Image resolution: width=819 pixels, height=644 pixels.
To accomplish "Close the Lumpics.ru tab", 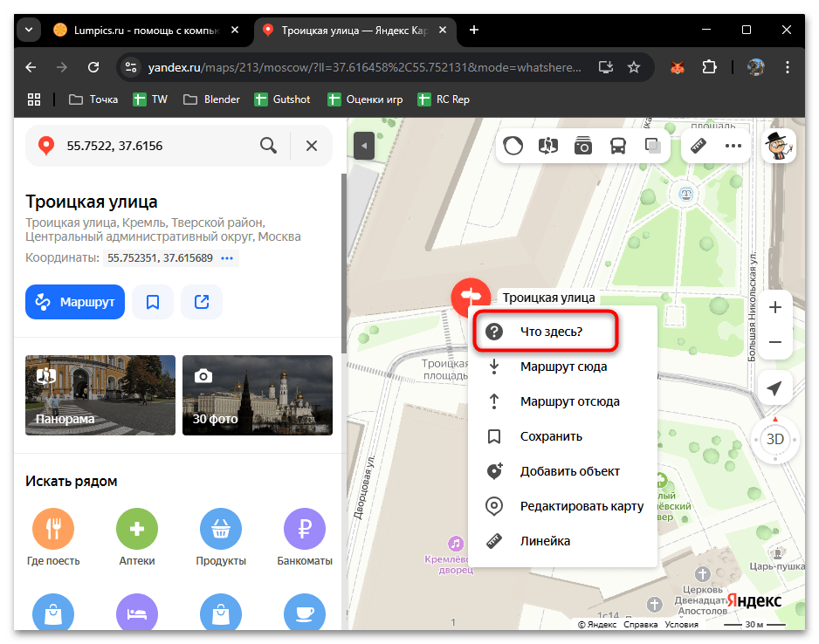I will pyautogui.click(x=235, y=30).
